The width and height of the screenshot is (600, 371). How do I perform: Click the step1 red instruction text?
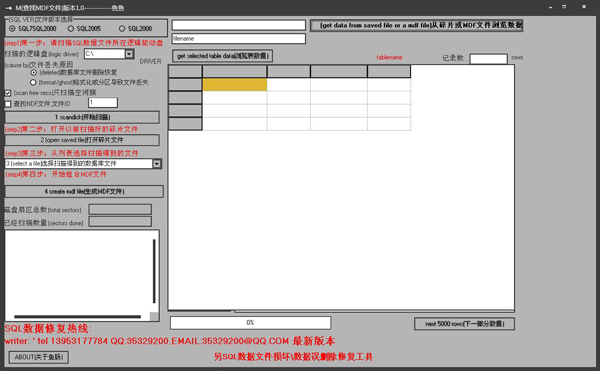[84, 43]
